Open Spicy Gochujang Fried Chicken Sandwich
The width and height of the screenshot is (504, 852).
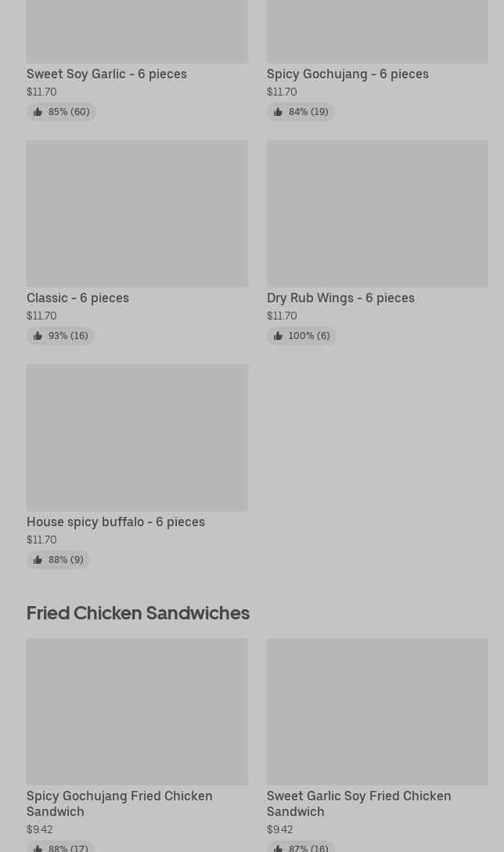119,803
